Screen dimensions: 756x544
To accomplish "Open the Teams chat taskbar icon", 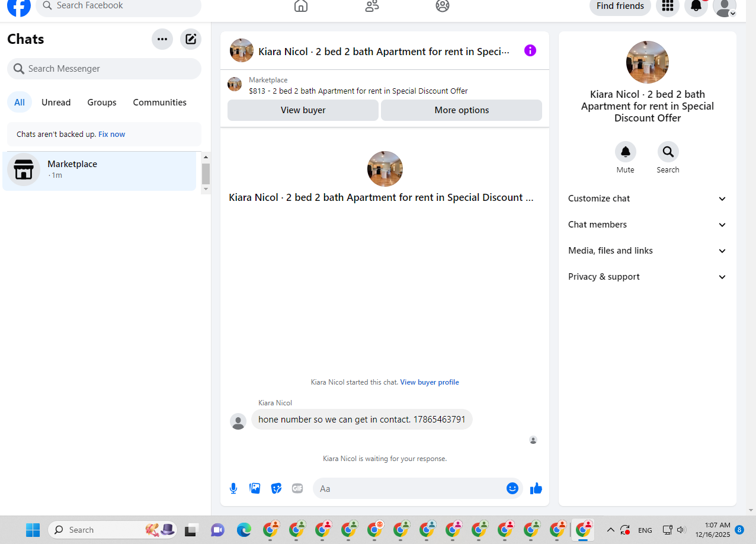I will pyautogui.click(x=217, y=530).
